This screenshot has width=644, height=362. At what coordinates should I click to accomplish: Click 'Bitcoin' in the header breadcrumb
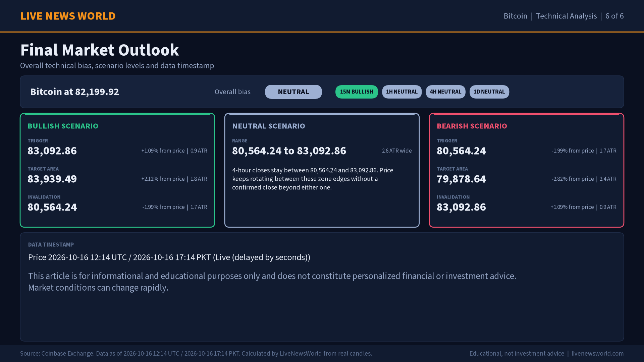[516, 16]
